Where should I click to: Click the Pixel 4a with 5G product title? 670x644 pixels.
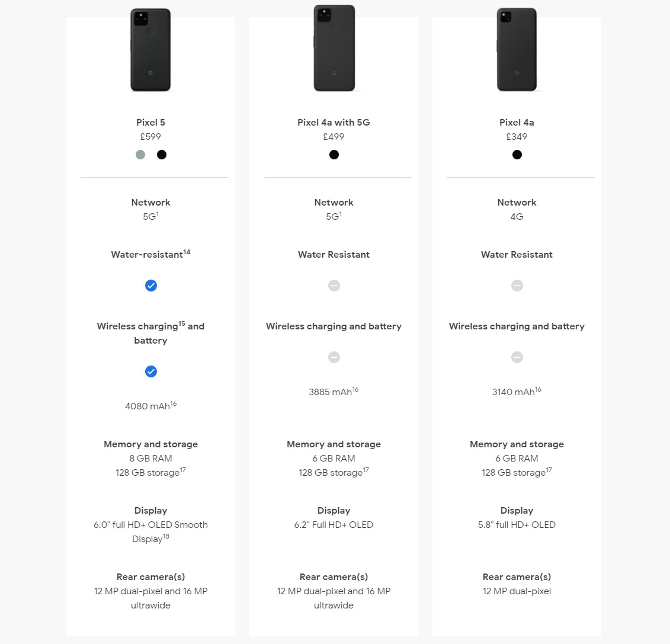click(x=334, y=123)
